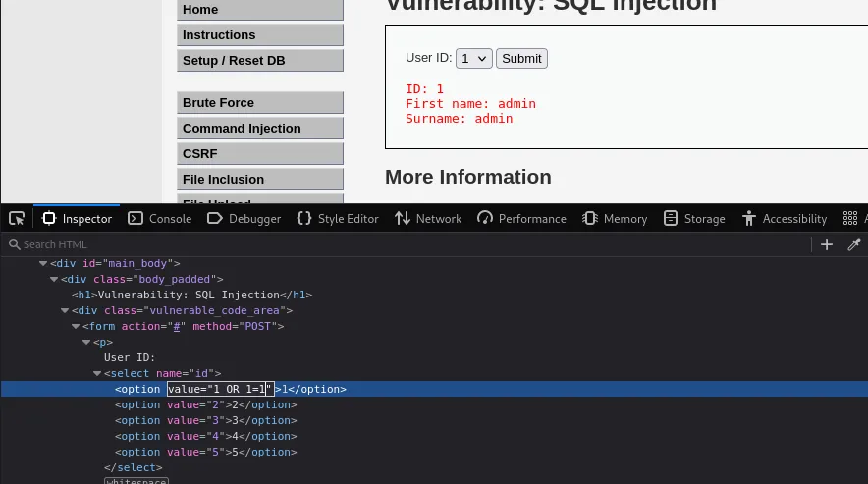This screenshot has height=484, width=868.
Task: Activate the element picker icon
Action: [x=17, y=218]
